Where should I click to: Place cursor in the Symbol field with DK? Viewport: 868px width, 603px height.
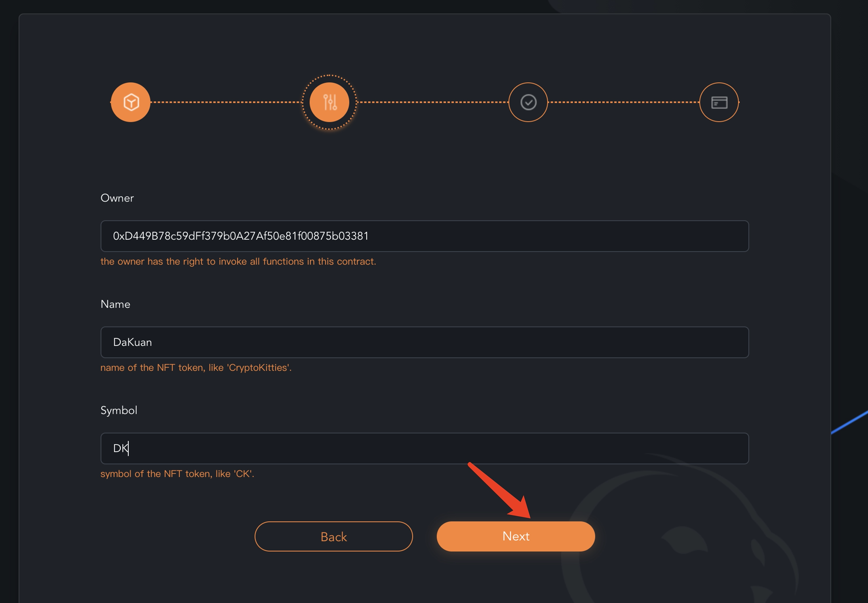click(x=424, y=448)
